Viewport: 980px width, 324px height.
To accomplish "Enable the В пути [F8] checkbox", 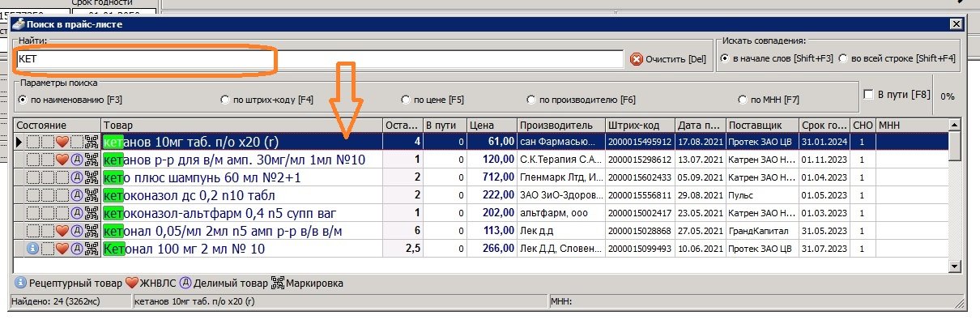I will click(x=868, y=95).
